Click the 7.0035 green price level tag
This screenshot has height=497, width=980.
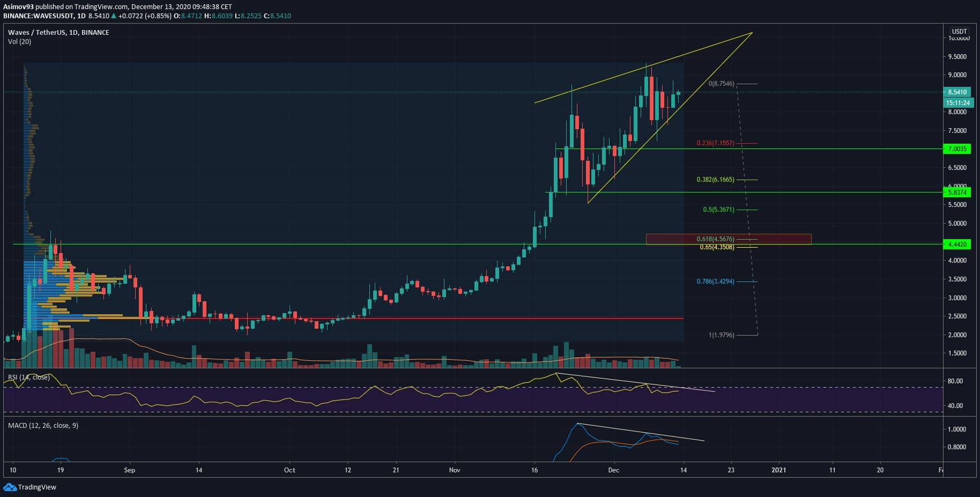point(956,149)
